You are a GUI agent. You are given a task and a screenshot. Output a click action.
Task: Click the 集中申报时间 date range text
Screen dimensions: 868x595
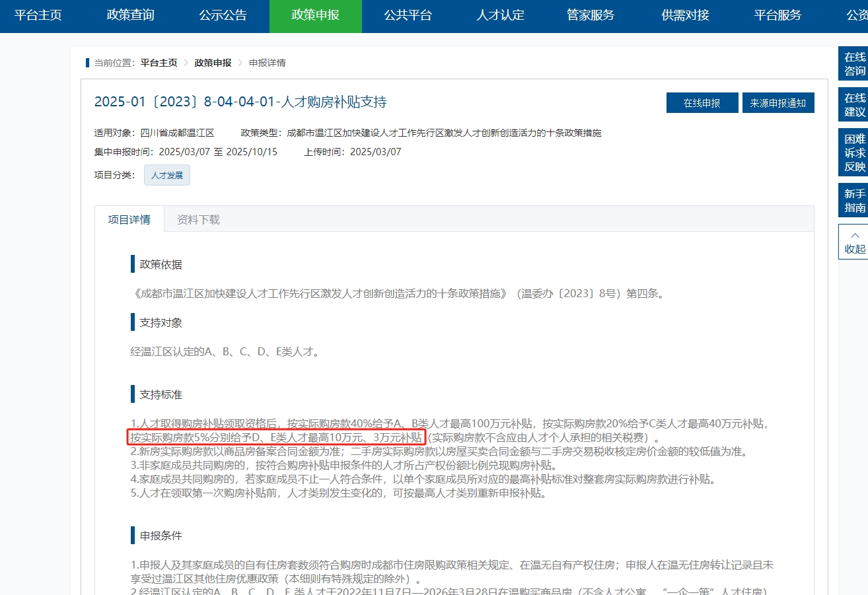click(186, 152)
